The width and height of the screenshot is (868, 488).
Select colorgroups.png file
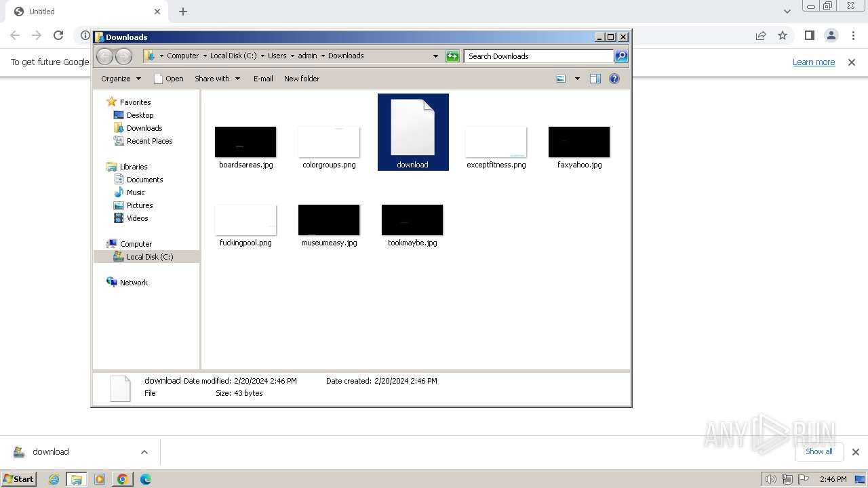[329, 147]
